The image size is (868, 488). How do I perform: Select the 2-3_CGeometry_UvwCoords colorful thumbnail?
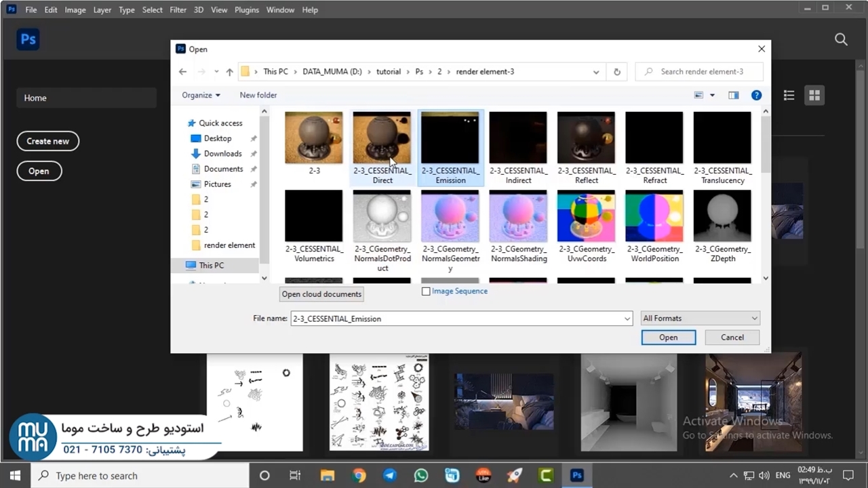(586, 216)
